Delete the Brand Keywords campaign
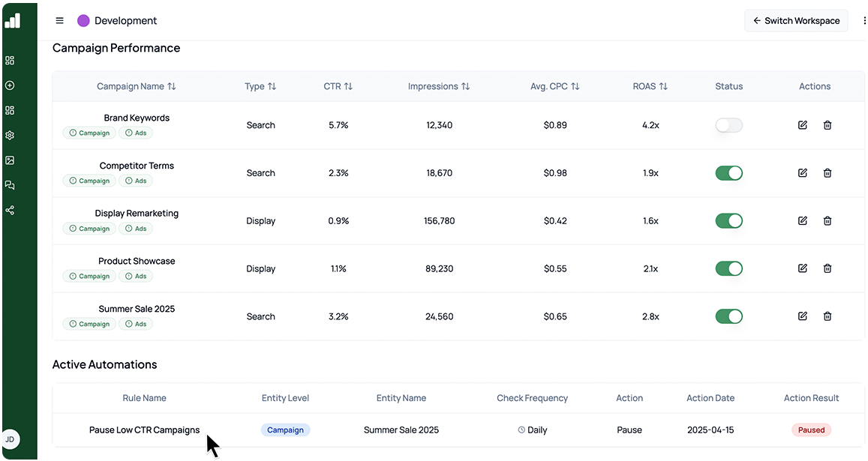 [827, 125]
